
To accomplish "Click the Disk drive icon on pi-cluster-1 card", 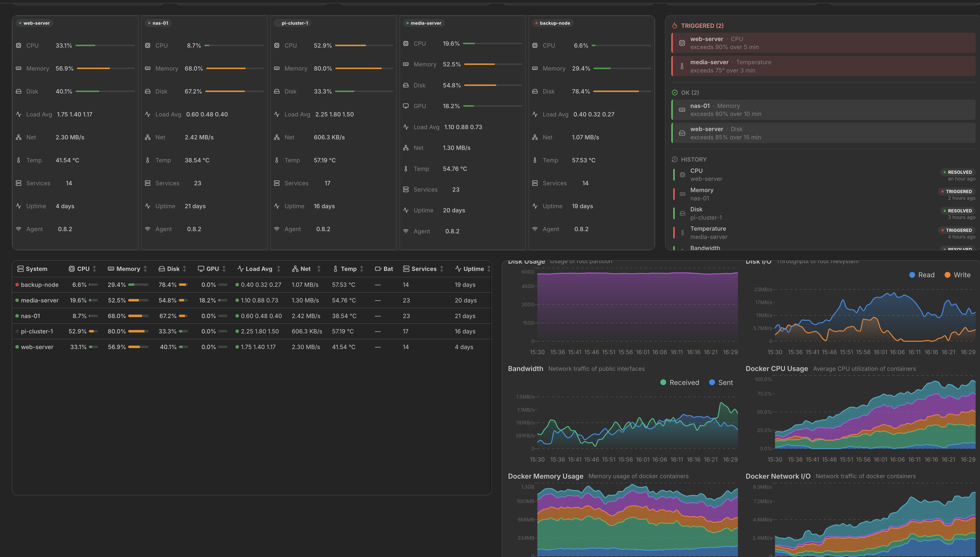I will point(277,92).
